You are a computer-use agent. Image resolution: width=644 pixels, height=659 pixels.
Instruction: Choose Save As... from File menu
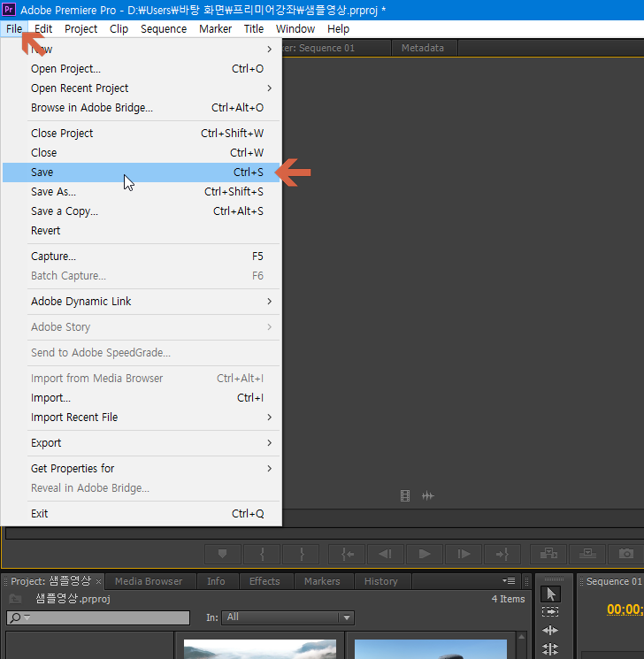click(142, 192)
